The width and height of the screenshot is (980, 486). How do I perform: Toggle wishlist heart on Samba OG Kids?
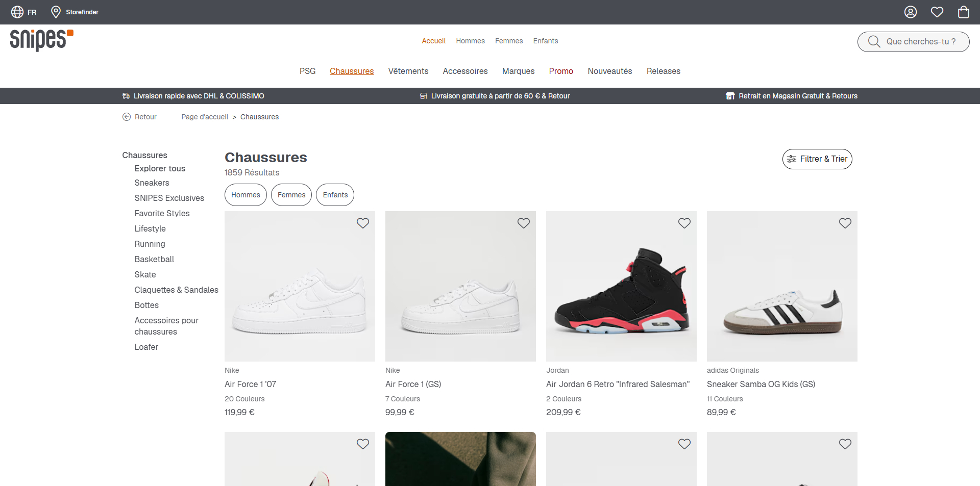[x=845, y=223]
